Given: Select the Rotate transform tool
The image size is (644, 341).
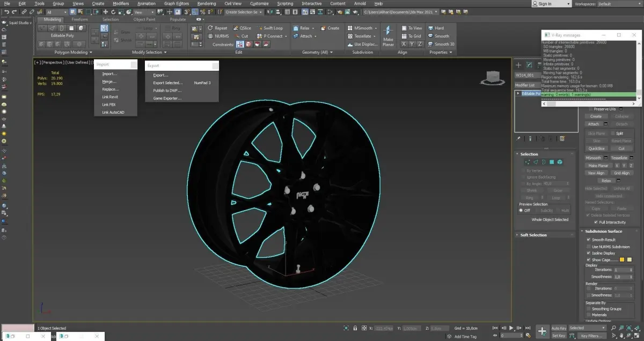Looking at the screenshot, I should [113, 12].
